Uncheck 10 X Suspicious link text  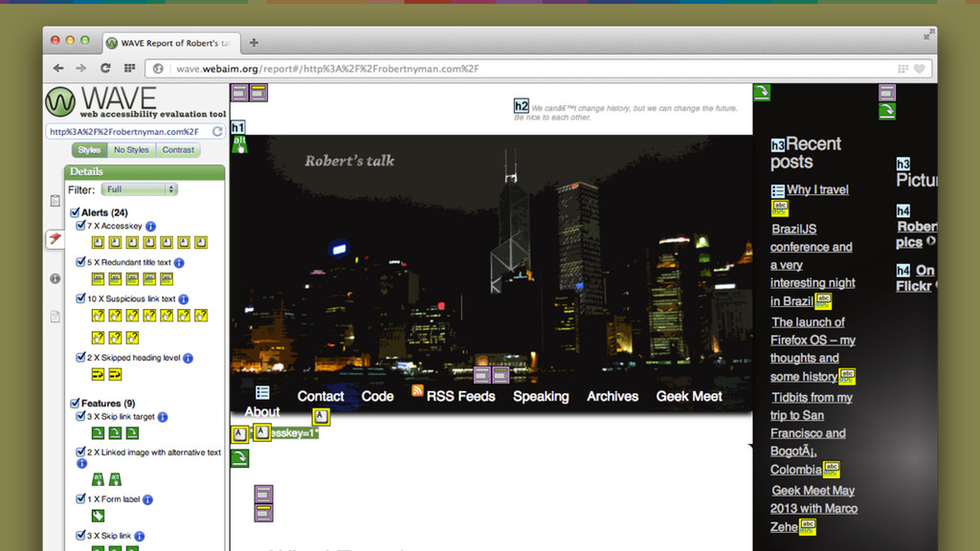(x=80, y=298)
